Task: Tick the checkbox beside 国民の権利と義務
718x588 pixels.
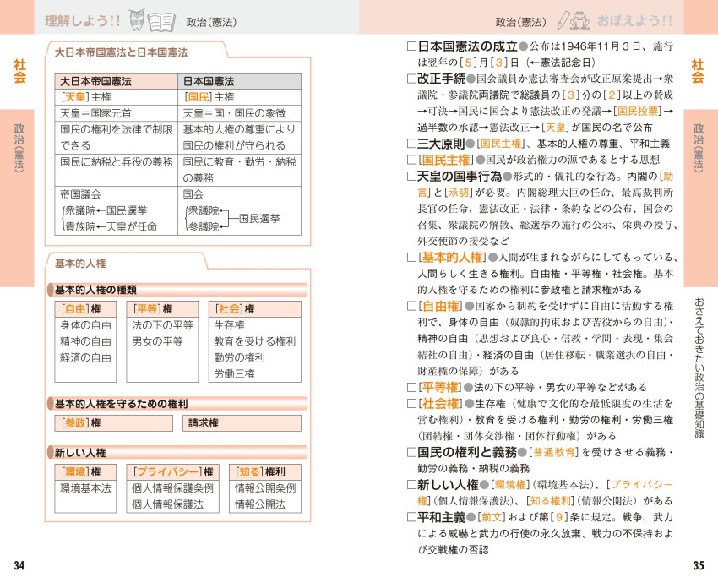Action: click(411, 453)
